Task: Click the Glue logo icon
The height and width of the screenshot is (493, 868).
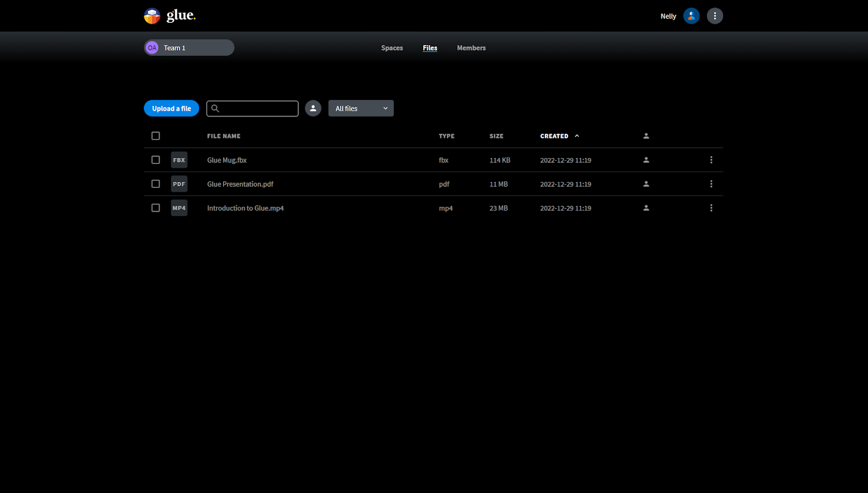Action: click(x=152, y=16)
